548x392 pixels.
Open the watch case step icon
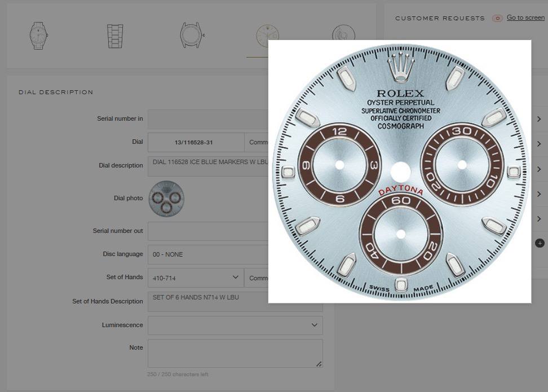[192, 36]
